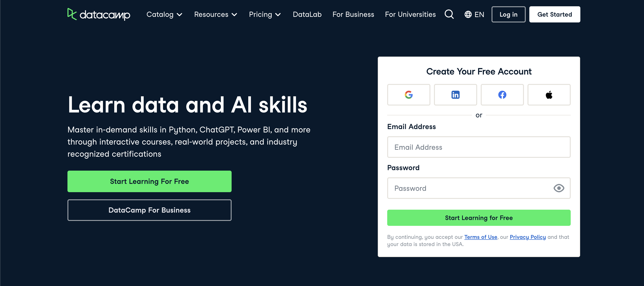Click the Create Your Free Account heading

point(479,72)
